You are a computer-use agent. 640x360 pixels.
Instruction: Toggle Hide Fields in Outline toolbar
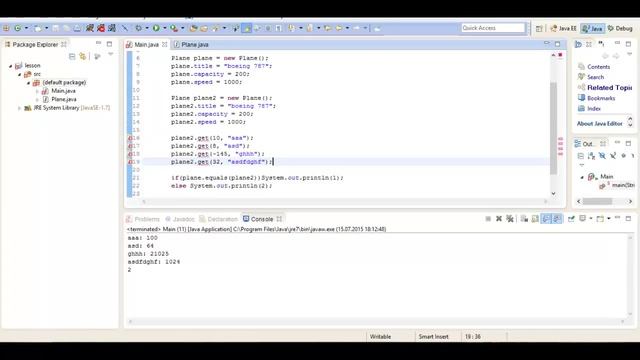point(602,156)
